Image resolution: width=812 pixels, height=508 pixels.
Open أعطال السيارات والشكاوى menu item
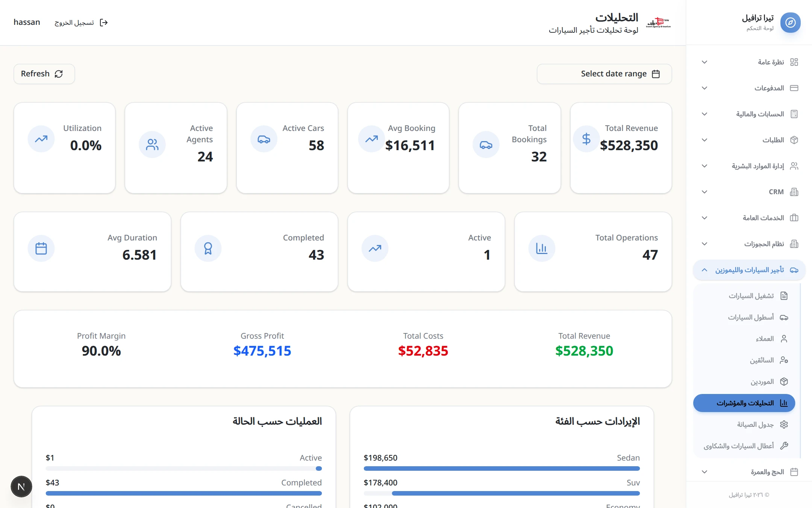744,446
